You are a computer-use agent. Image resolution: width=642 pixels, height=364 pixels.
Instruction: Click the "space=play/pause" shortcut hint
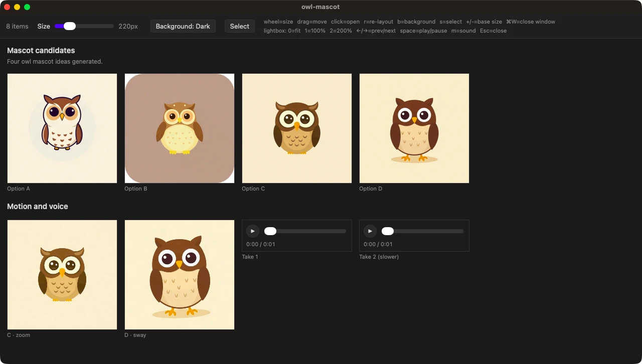(423, 31)
